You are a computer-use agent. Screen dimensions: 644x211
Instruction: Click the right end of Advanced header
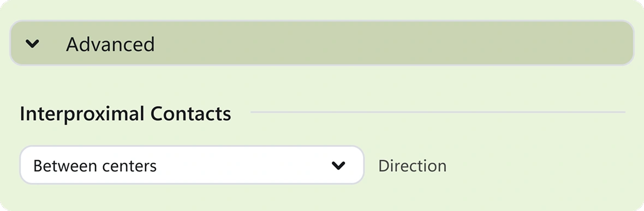point(608,43)
